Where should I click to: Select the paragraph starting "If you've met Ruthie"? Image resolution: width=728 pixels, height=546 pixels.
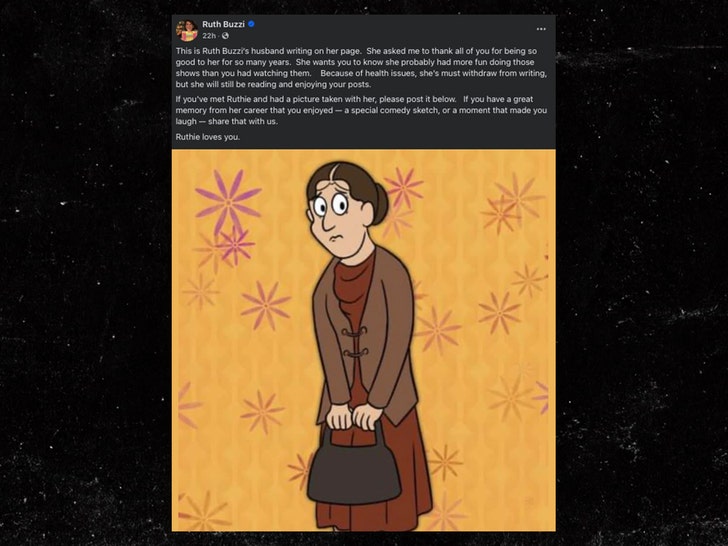[x=361, y=110]
